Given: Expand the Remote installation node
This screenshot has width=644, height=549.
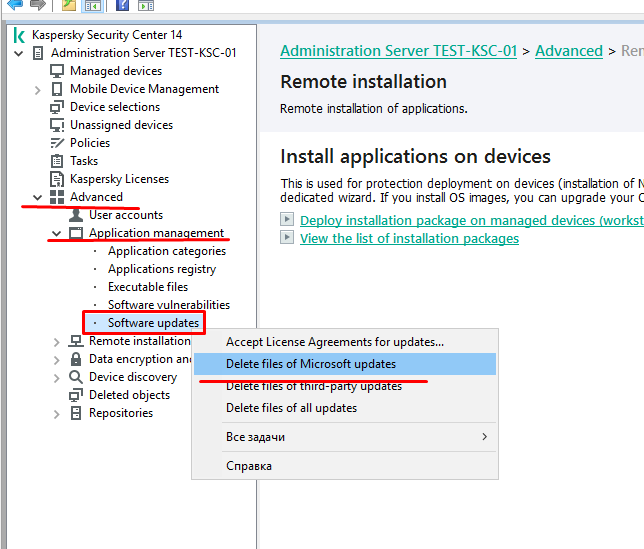Looking at the screenshot, I should coord(56,342).
